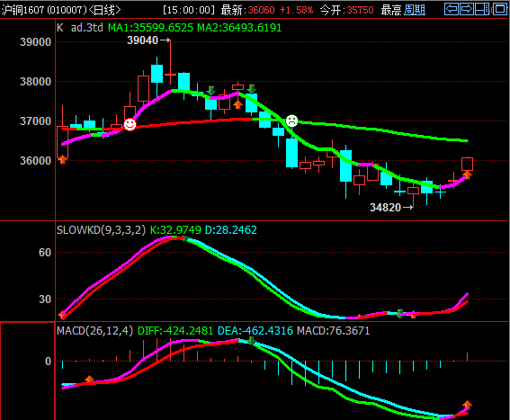
Task: Click the 最新:36060 latest price readout
Action: 248,10
